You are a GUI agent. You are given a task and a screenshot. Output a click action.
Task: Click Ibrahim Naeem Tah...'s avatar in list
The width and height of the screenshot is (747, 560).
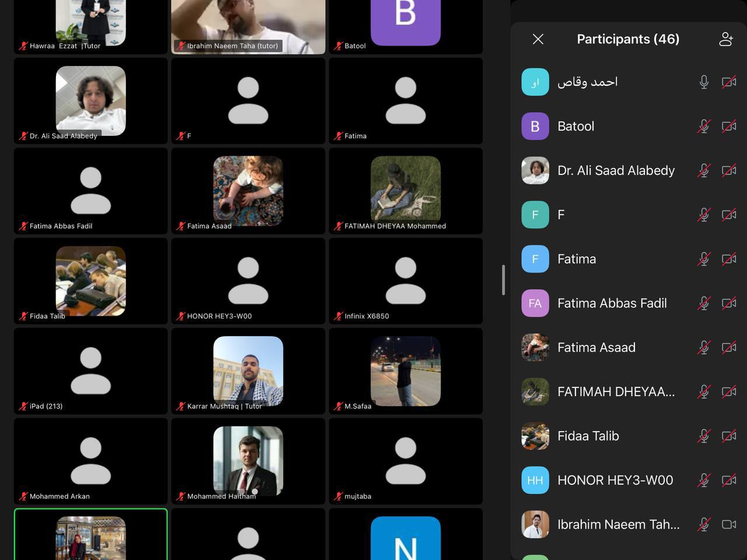click(535, 525)
